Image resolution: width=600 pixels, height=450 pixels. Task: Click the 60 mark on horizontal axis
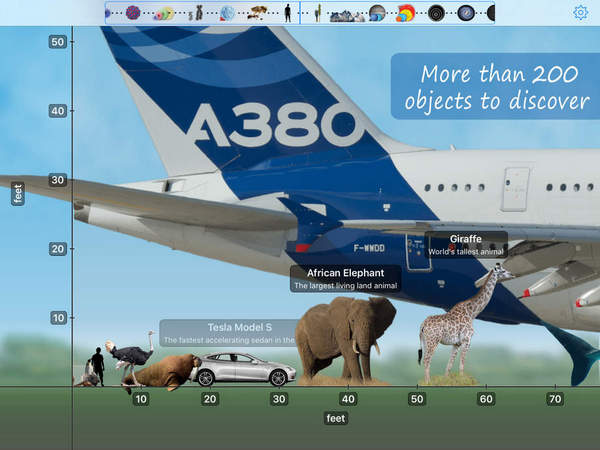tap(486, 399)
